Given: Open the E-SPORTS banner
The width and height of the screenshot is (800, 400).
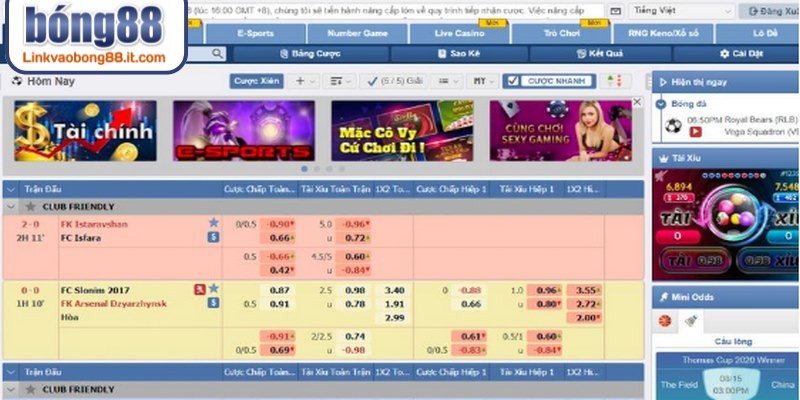Looking at the screenshot, I should [x=244, y=131].
